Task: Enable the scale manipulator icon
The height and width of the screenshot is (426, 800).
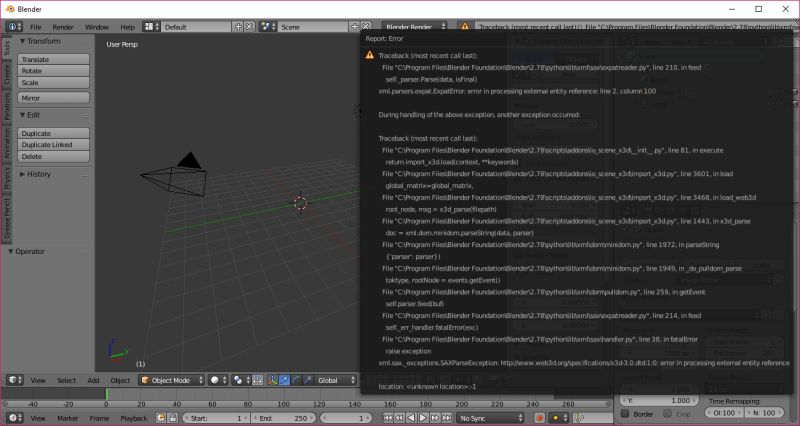Action: tap(307, 380)
